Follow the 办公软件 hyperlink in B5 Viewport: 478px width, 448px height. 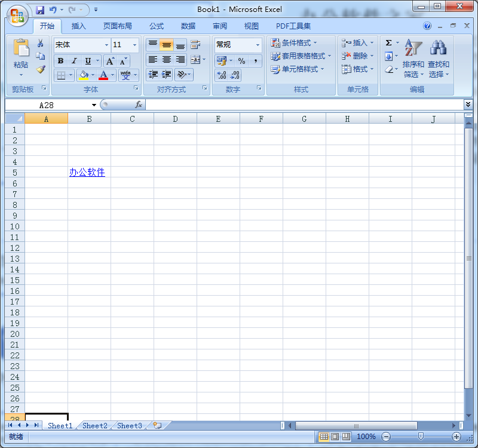pyautogui.click(x=87, y=172)
